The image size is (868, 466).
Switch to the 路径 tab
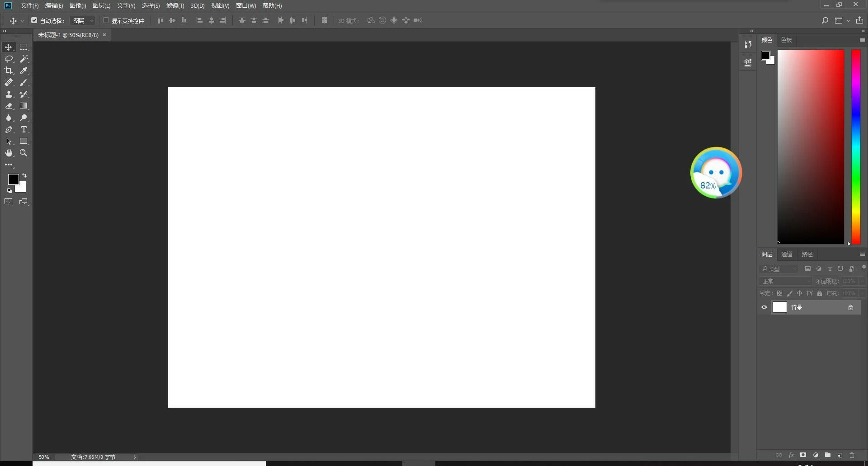tap(807, 254)
